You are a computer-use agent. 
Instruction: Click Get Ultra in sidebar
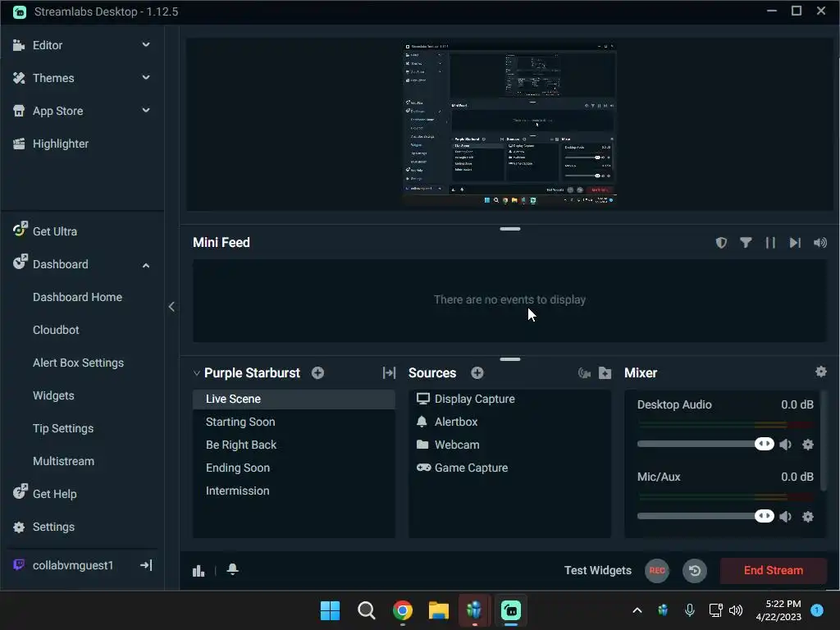click(54, 231)
